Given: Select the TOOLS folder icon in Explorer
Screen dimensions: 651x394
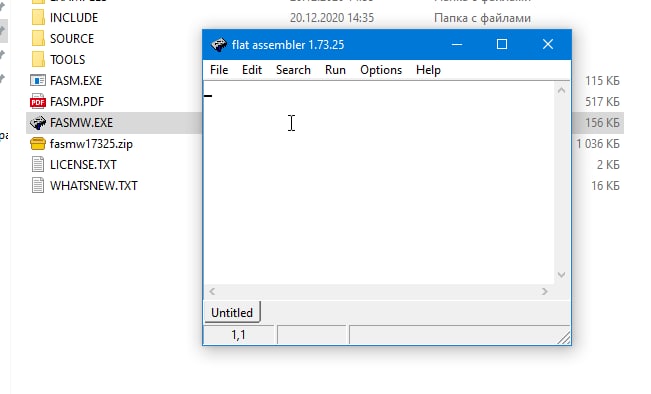Looking at the screenshot, I should point(38,59).
